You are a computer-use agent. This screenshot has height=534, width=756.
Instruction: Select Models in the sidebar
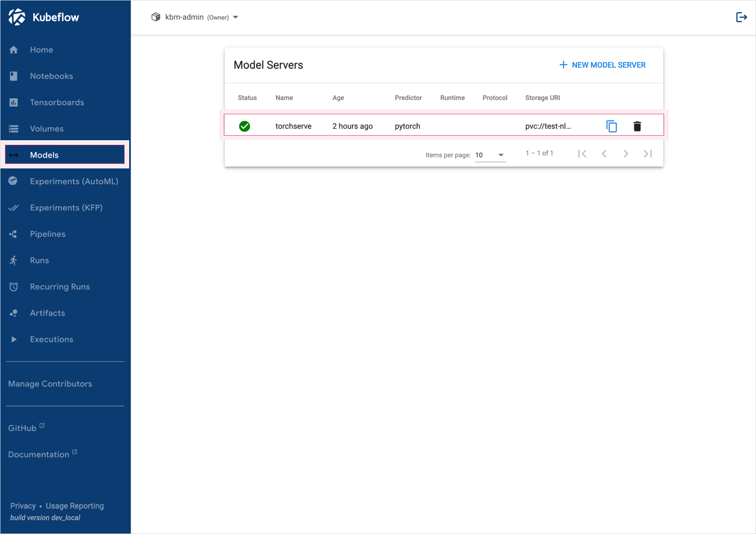click(x=65, y=155)
